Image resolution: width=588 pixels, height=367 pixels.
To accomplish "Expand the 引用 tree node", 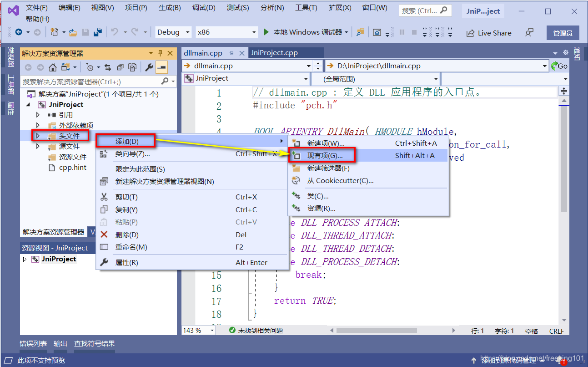I will [38, 115].
